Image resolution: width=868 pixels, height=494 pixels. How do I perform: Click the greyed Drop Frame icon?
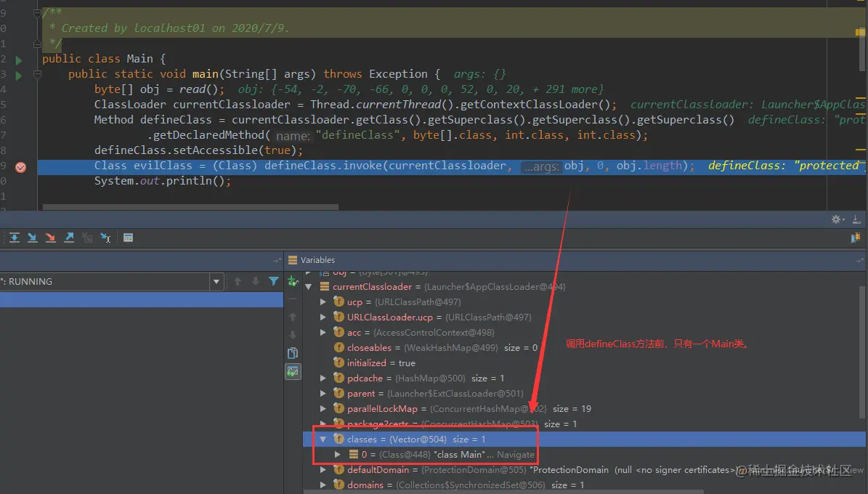[x=87, y=238]
